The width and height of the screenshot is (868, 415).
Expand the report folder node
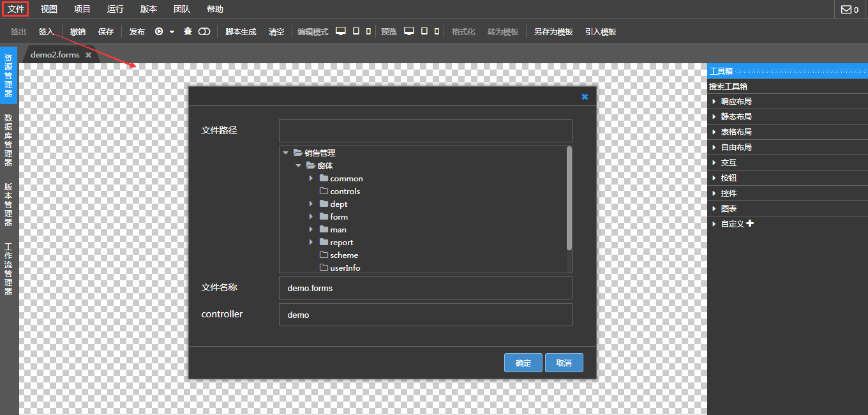[x=311, y=242]
